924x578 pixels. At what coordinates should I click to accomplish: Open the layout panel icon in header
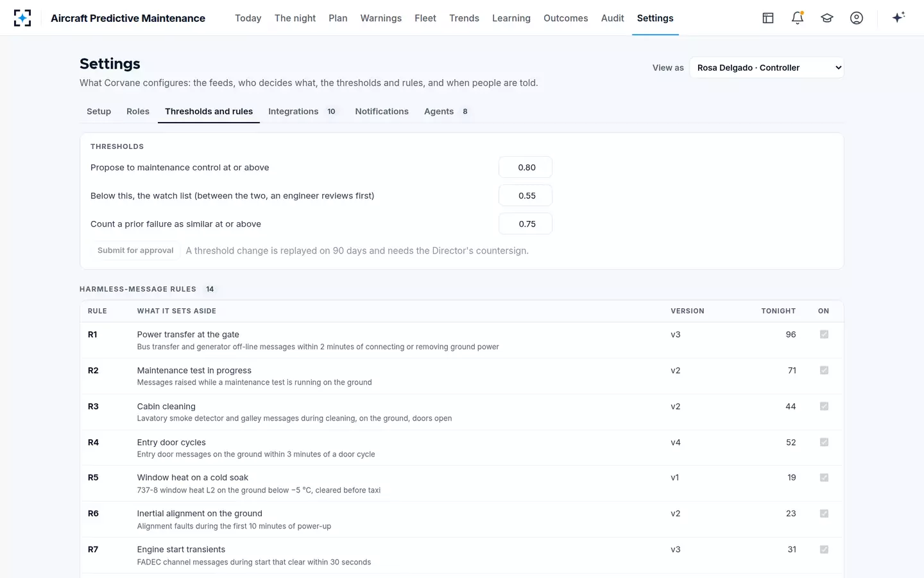point(768,18)
